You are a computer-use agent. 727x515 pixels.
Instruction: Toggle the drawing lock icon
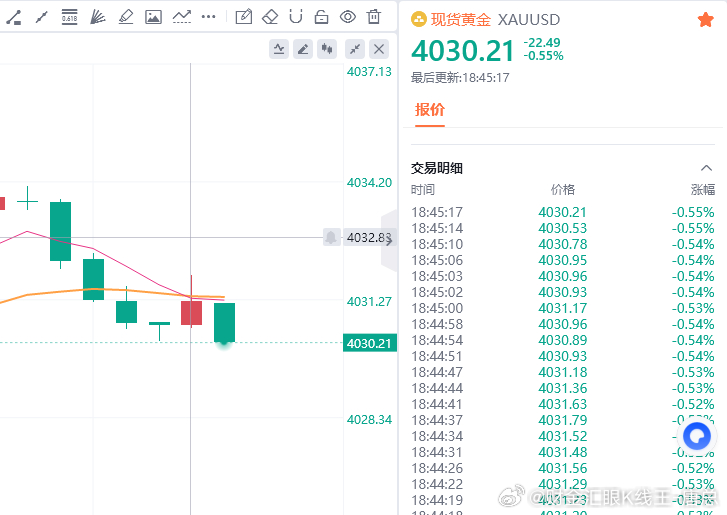321,17
